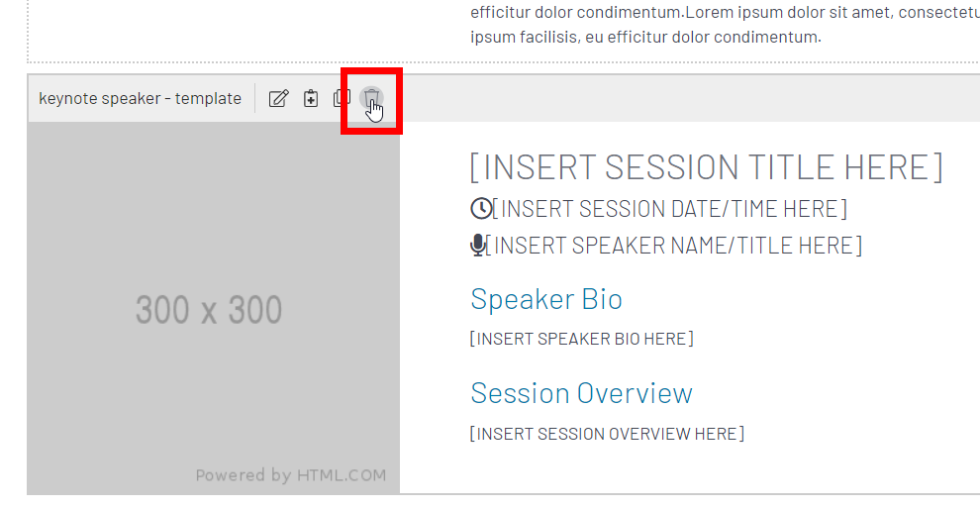Click the 'Powered by HTML.COM' watermark text
The image size is (980, 510).
click(291, 475)
